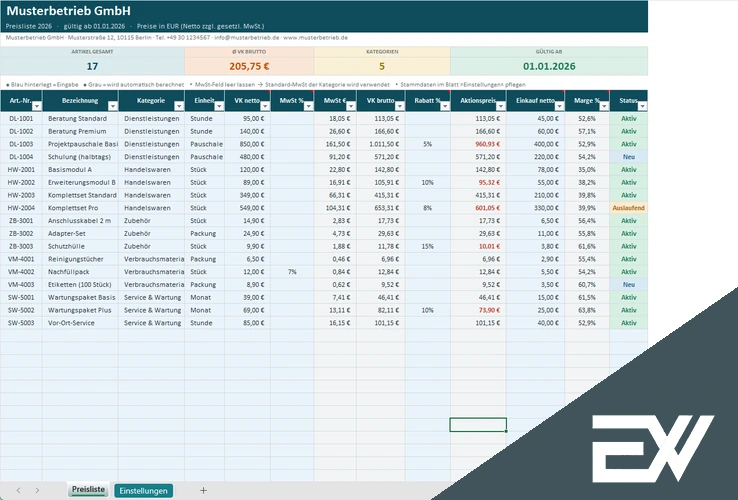Open the Marge % column filter dropdown
This screenshot has width=738, height=500.
pos(604,106)
